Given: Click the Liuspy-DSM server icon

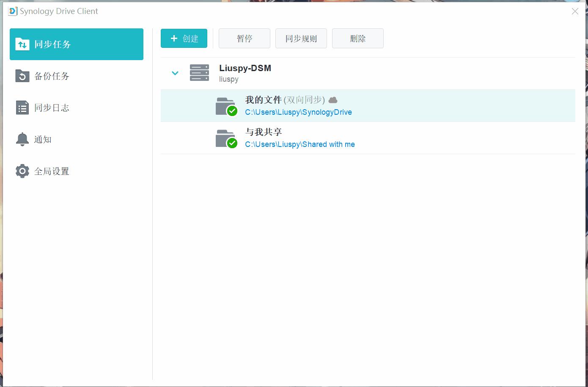Looking at the screenshot, I should (x=199, y=73).
